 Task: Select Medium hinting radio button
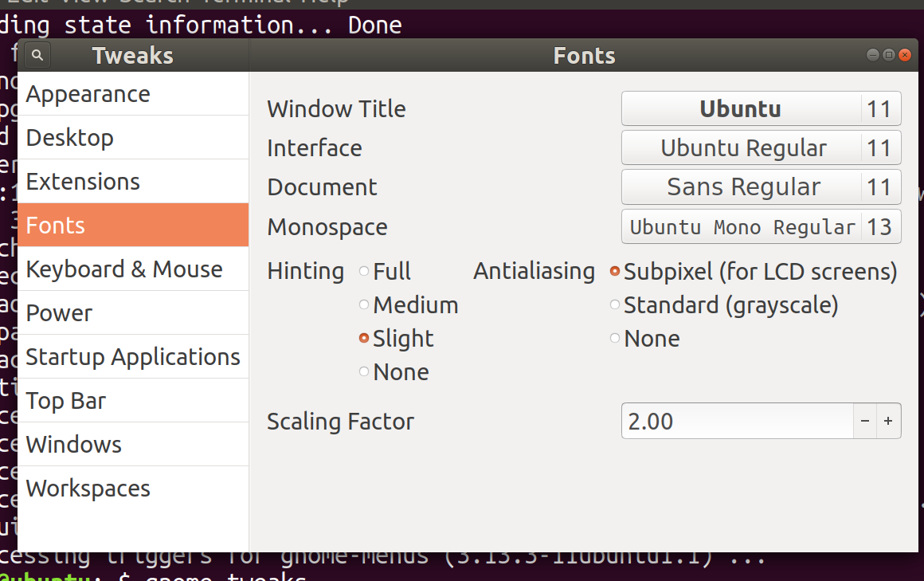[x=365, y=304]
